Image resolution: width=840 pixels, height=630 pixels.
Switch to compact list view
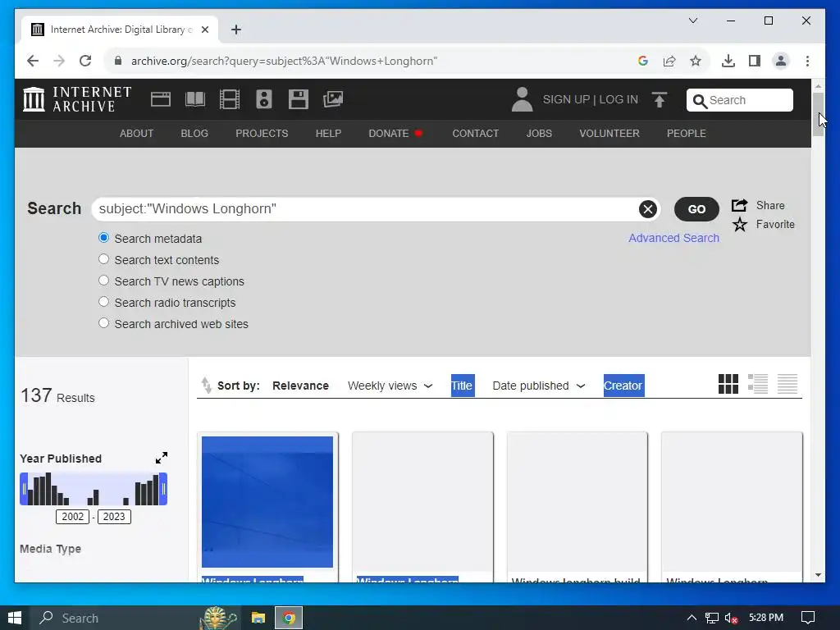pyautogui.click(x=787, y=384)
